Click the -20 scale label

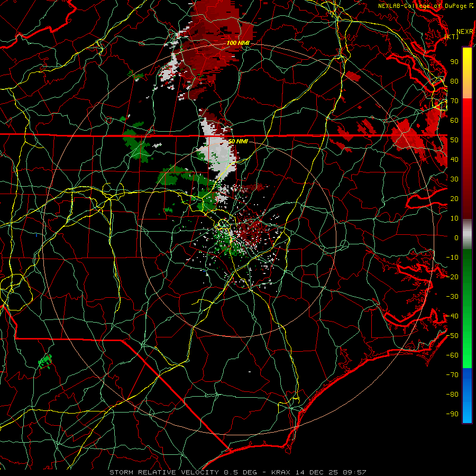pyautogui.click(x=452, y=277)
